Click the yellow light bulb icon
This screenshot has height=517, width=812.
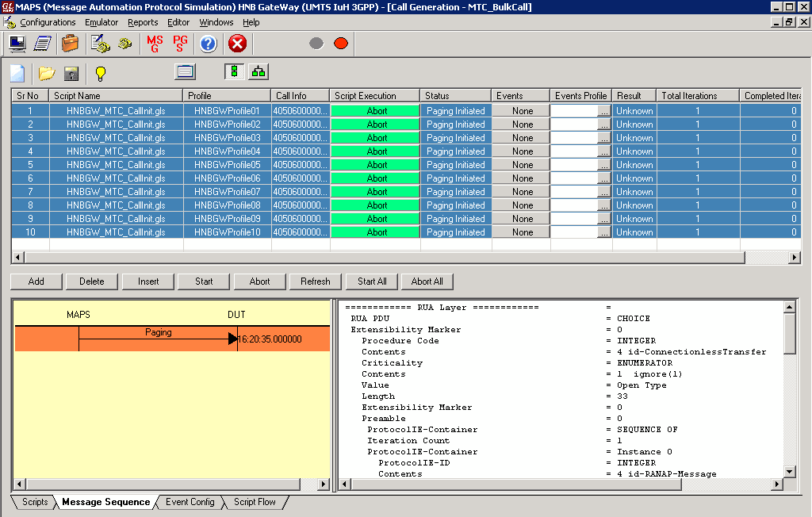[101, 74]
